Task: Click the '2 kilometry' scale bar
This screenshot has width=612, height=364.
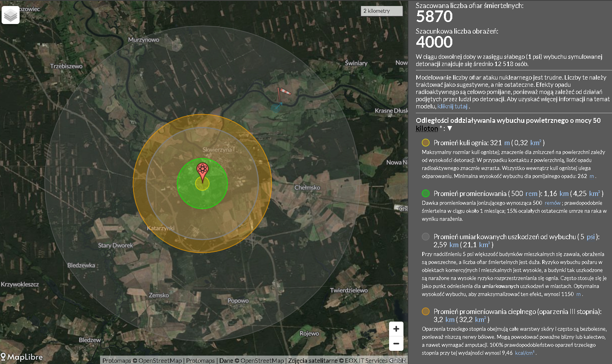Action: 382,11
